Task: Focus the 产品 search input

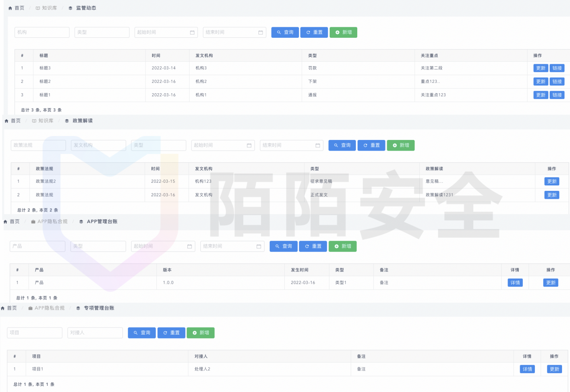Action: [x=37, y=246]
